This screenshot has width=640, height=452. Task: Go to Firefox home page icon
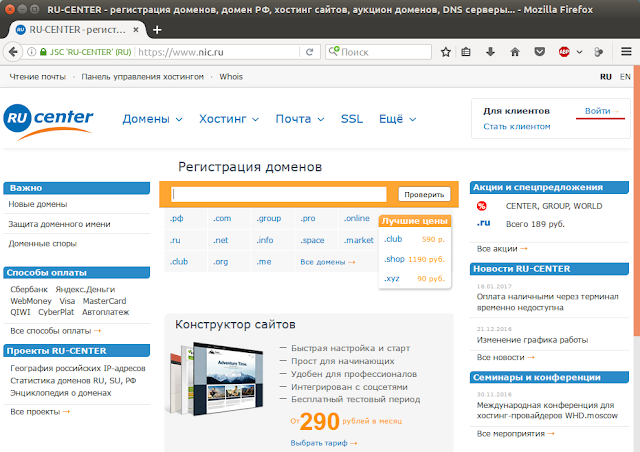click(515, 52)
